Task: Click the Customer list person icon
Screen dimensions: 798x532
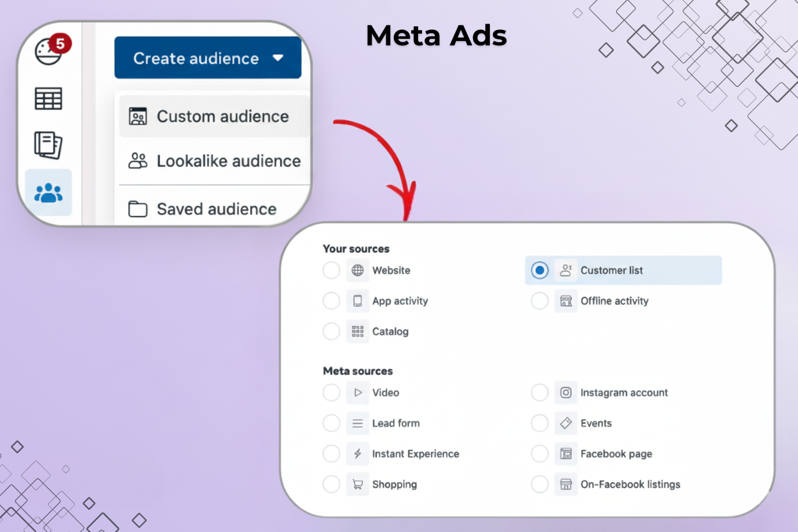Action: pos(566,270)
